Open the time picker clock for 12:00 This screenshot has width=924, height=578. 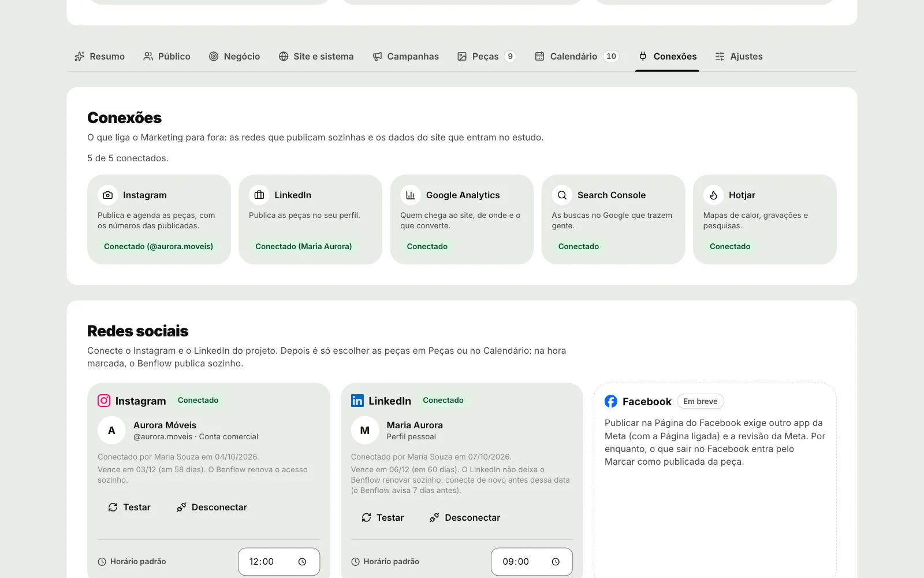coord(302,562)
